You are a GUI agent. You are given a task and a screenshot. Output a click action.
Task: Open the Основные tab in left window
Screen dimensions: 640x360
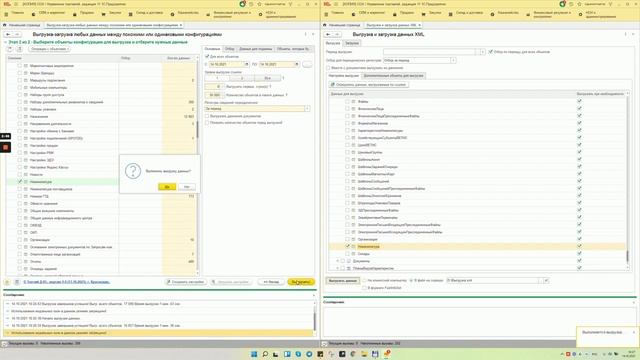(212, 49)
